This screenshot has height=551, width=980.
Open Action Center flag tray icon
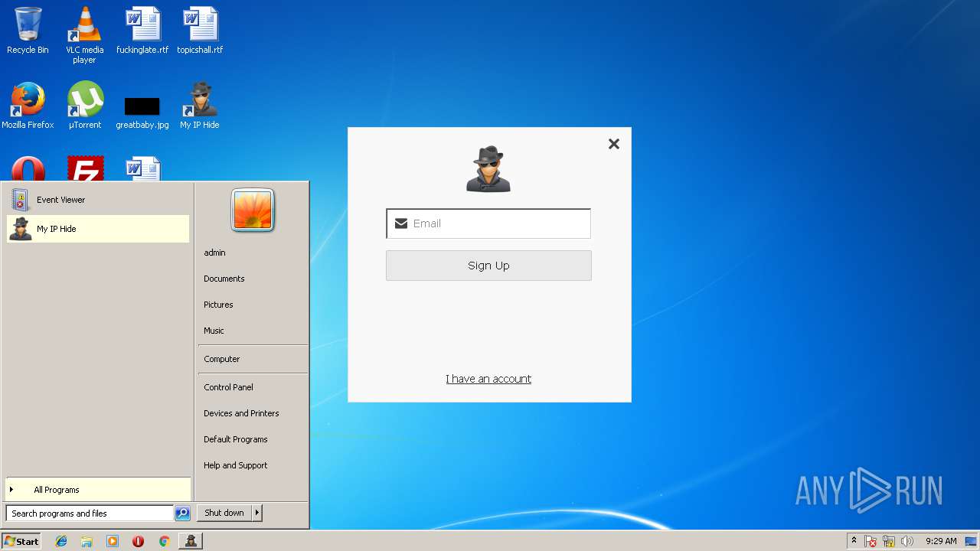coord(871,541)
